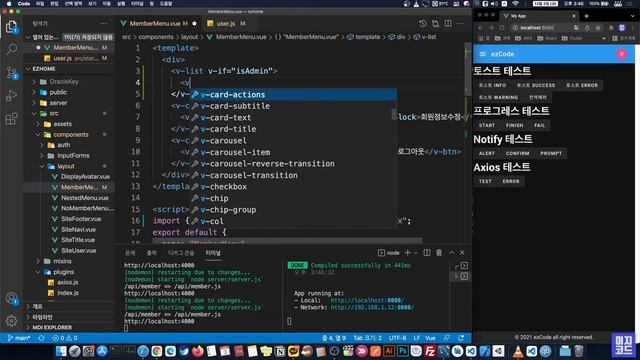640x360 pixels.
Task: Click the FINISH progress test button
Action: point(514,125)
